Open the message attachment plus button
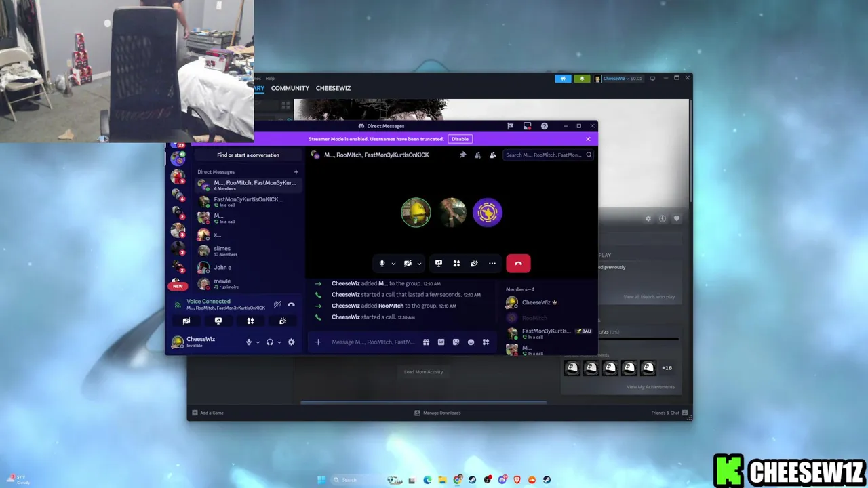The height and width of the screenshot is (488, 868). 318,342
